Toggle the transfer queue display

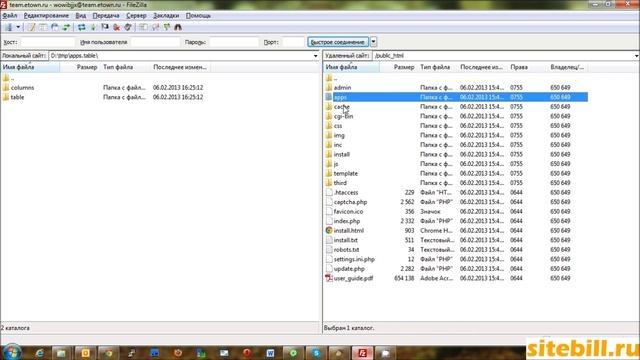coord(66,27)
